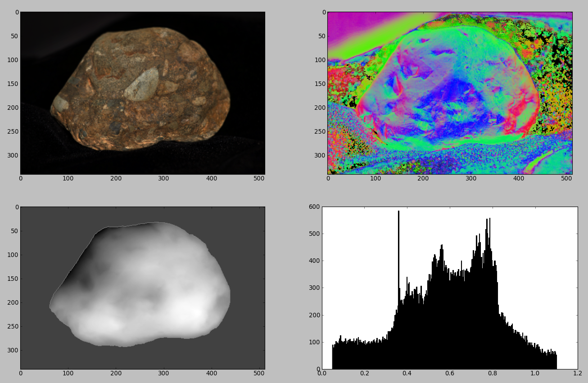588x383 pixels.
Task: Click "250" on the rock photo's y-axis
Action: point(12,131)
